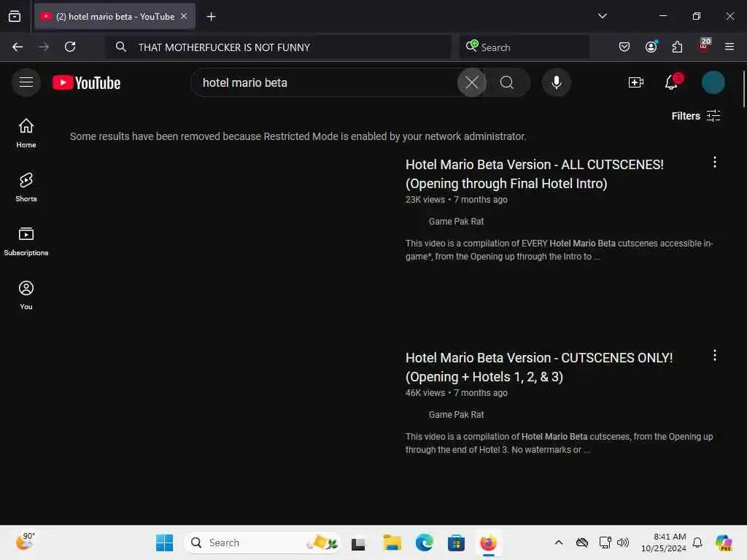Open the weather widget showing 90°
Viewport: 747px width, 560px height.
(x=26, y=542)
